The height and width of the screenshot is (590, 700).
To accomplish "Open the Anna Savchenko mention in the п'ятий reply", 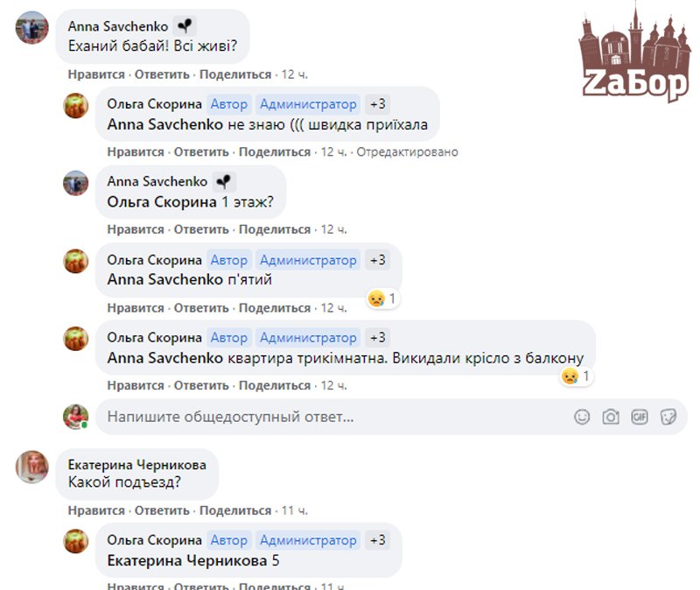I will tap(164, 279).
